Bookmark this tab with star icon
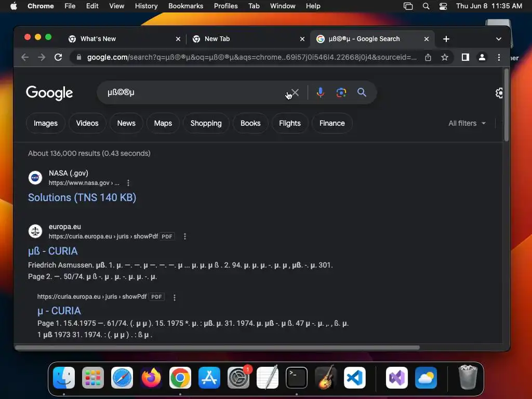 coord(445,57)
